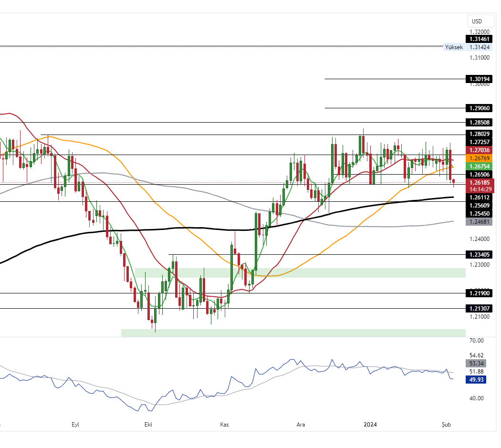Click the Yüksek high price label

[x=454, y=47]
